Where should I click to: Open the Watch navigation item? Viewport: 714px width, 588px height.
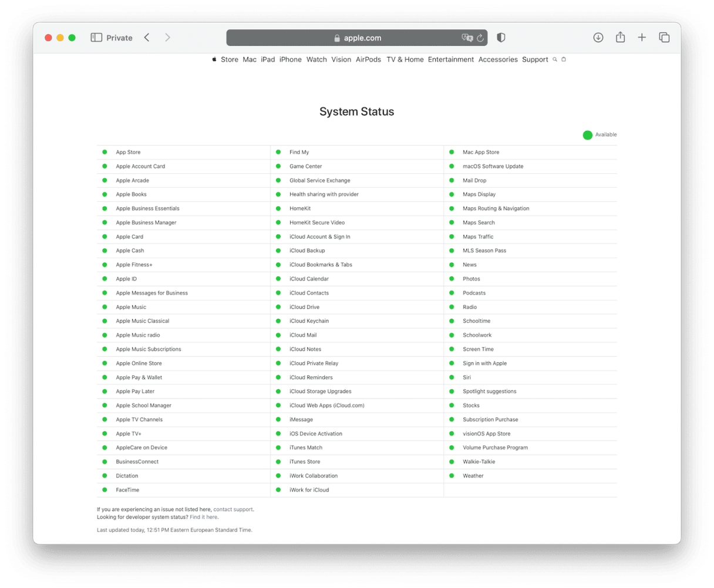[316, 59]
